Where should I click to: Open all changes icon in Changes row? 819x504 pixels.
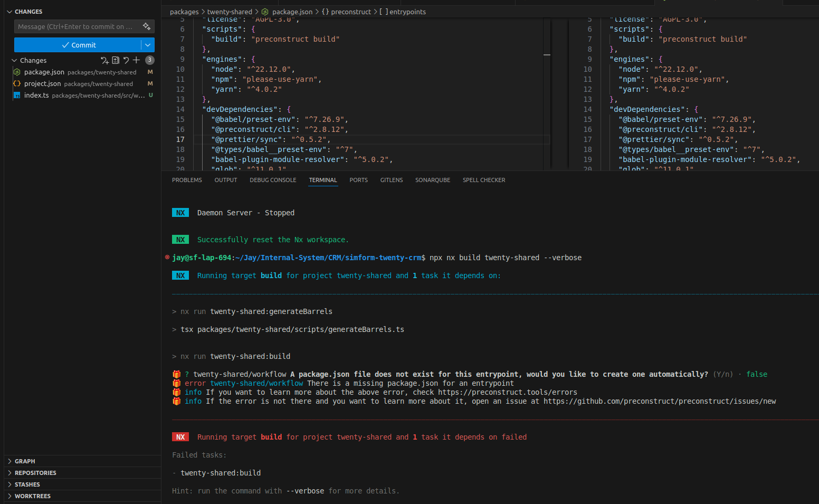click(116, 60)
